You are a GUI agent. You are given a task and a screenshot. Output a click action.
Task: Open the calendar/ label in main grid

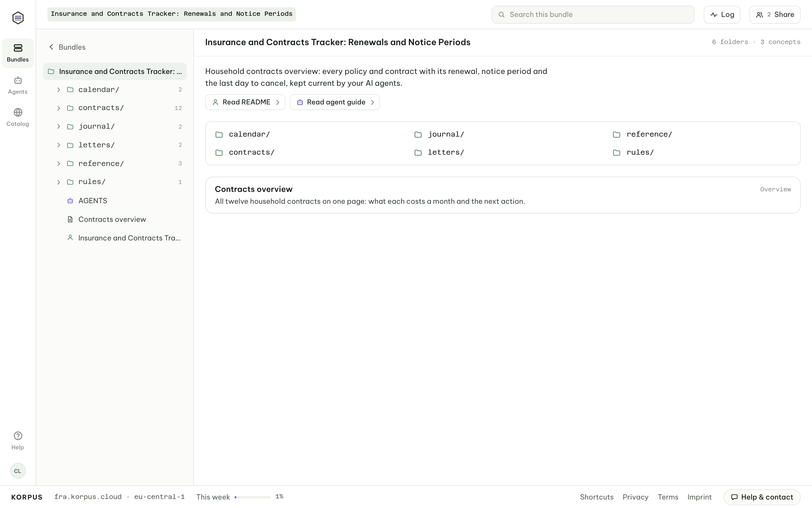point(249,134)
